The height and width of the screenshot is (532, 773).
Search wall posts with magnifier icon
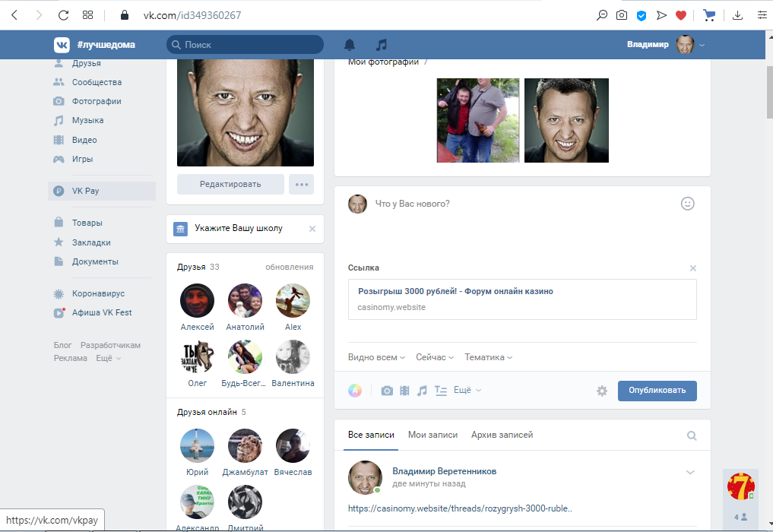[x=692, y=435]
